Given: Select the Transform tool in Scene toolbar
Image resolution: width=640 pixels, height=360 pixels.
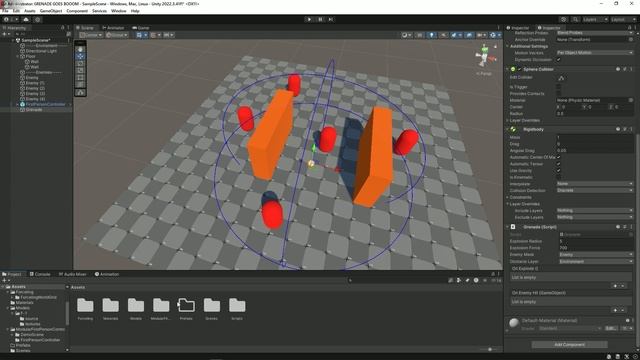Looking at the screenshot, I should (80, 84).
